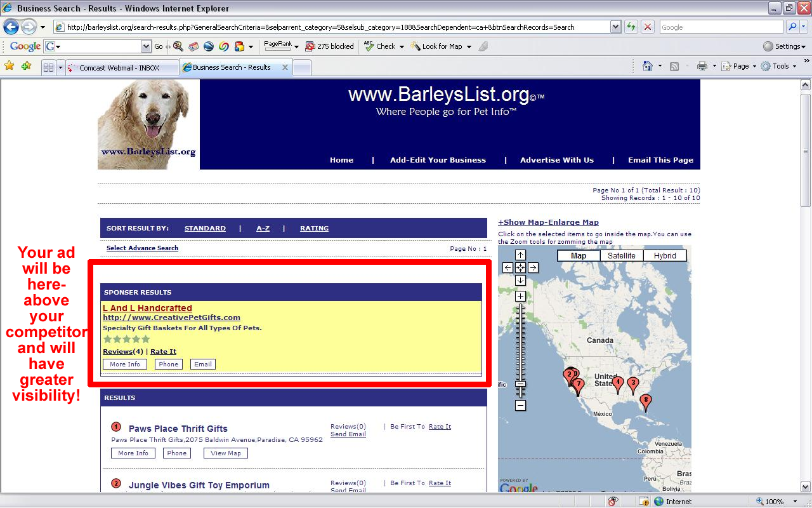
Task: Click the map zoom out minus button
Action: [520, 405]
